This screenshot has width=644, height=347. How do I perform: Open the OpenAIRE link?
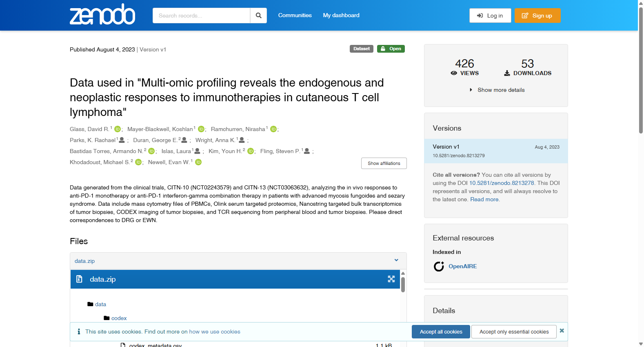click(x=463, y=266)
